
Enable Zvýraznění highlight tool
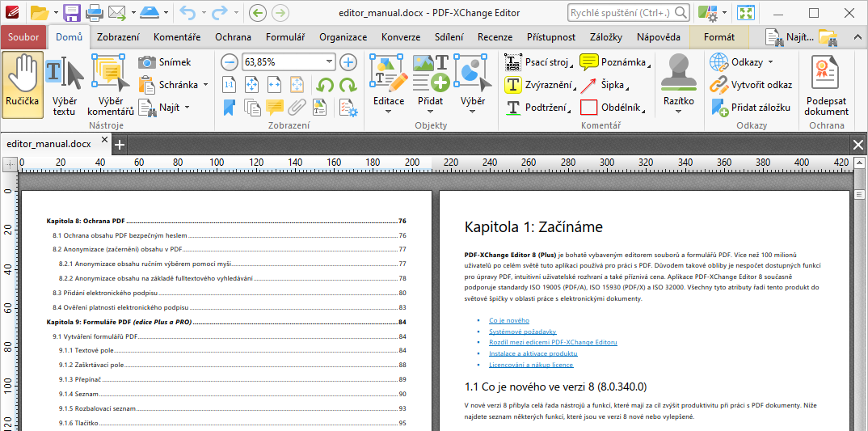click(x=541, y=85)
